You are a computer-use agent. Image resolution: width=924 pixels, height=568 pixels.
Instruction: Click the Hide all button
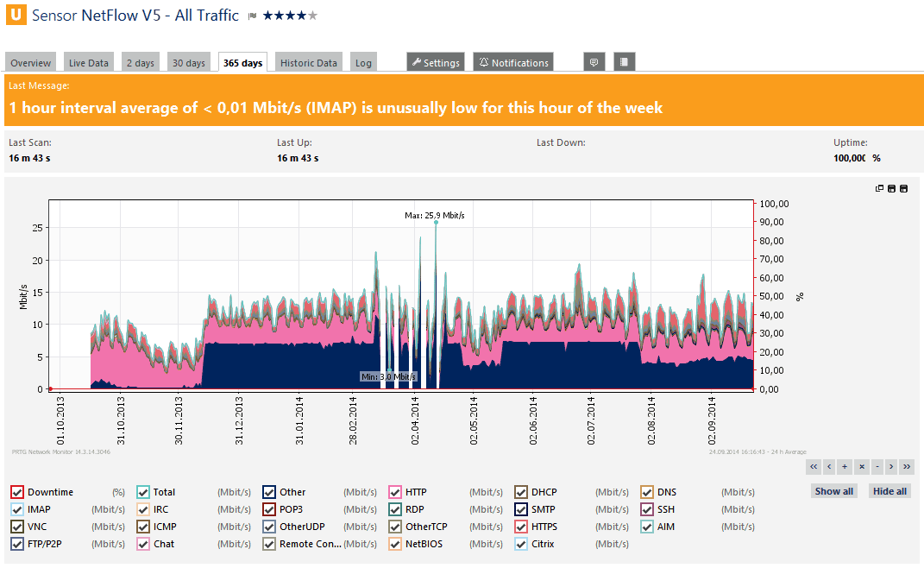(889, 490)
